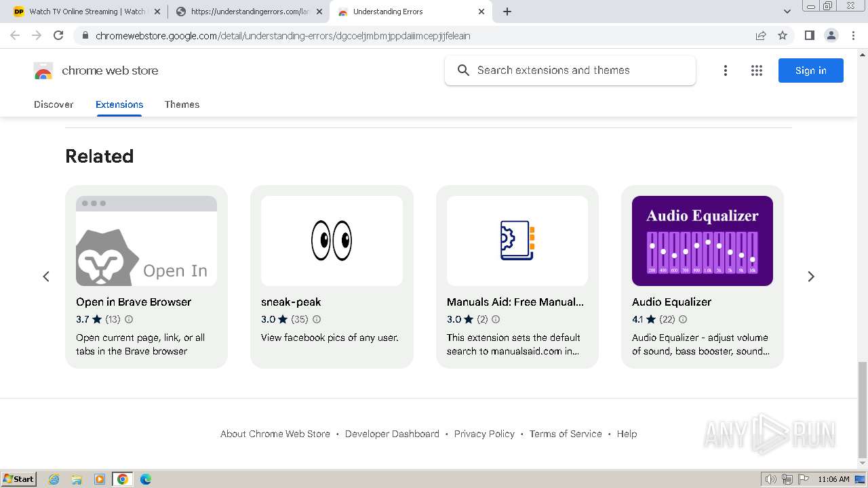Open the Manuals Aid extension image
This screenshot has width=868, height=488.
pos(517,241)
